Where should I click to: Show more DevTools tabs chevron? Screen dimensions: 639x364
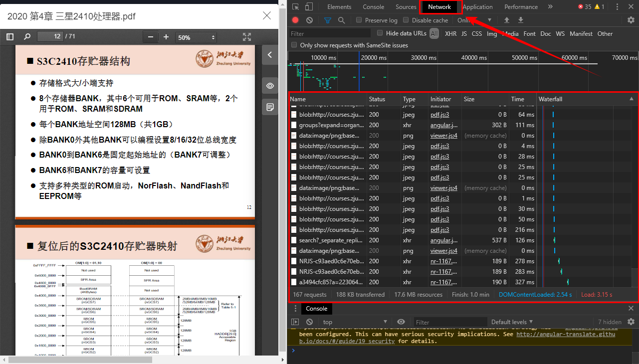[550, 7]
